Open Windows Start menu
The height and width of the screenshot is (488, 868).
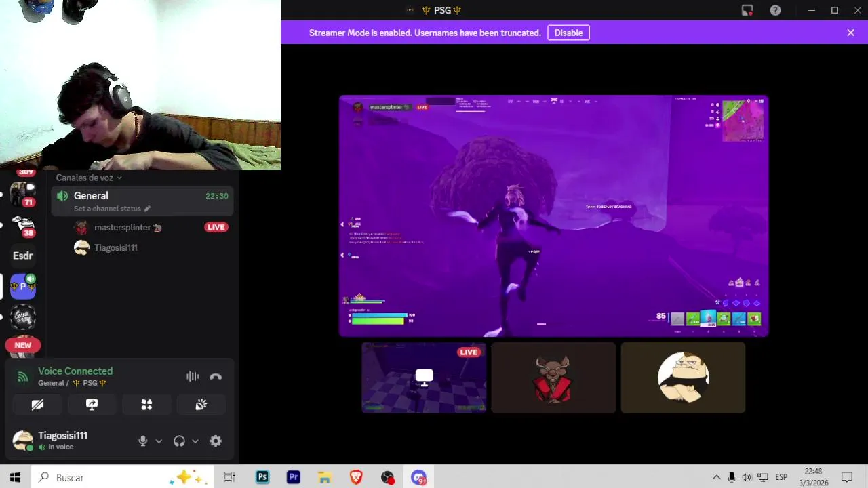(x=15, y=477)
